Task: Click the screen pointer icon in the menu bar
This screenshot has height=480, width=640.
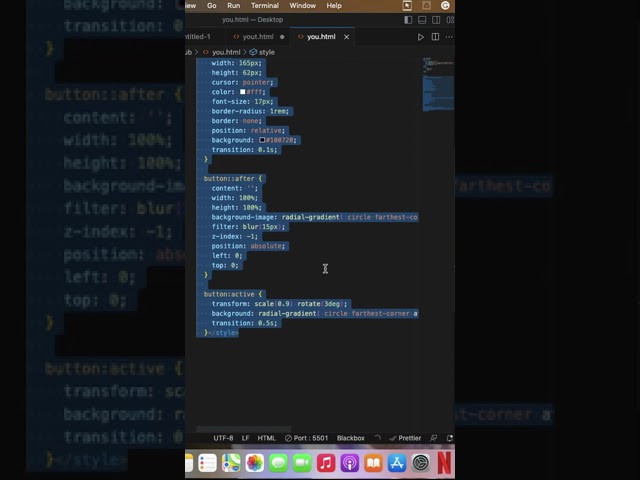Action: 407,5
